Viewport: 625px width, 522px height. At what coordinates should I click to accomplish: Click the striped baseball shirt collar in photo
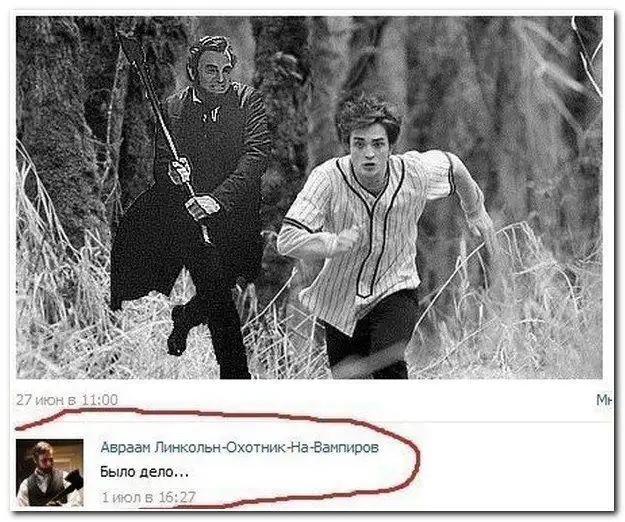point(369,175)
